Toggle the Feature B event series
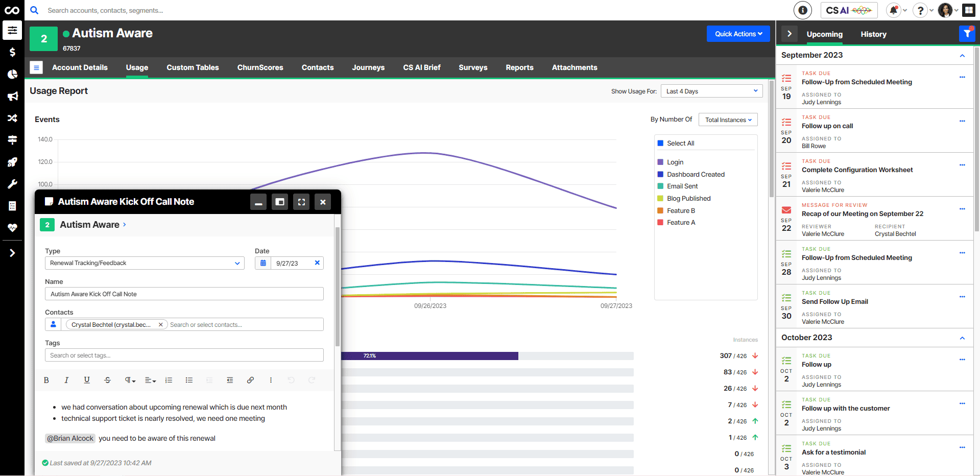 point(660,210)
